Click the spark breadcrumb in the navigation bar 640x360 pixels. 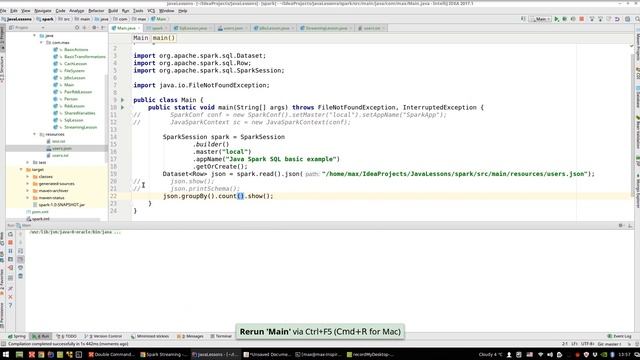(x=45, y=19)
